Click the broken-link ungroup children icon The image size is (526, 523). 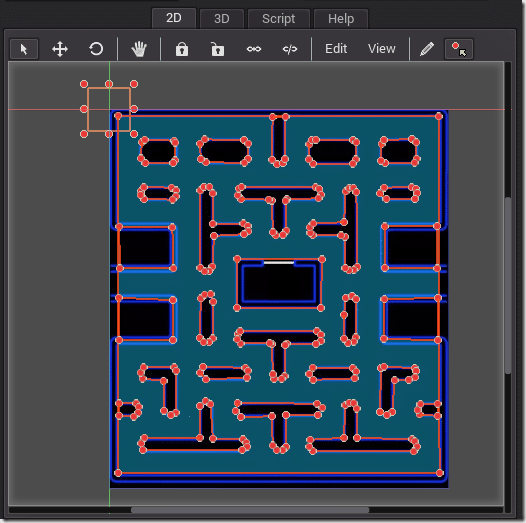290,49
